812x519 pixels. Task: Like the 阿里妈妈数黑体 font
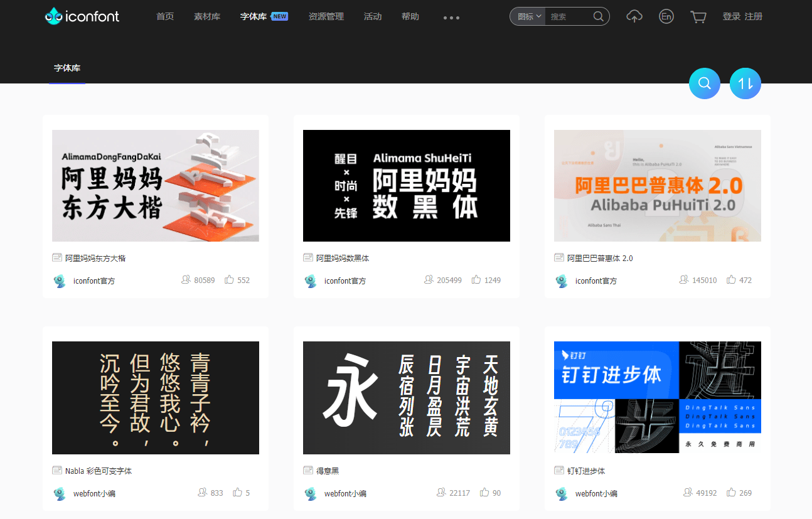tap(478, 279)
